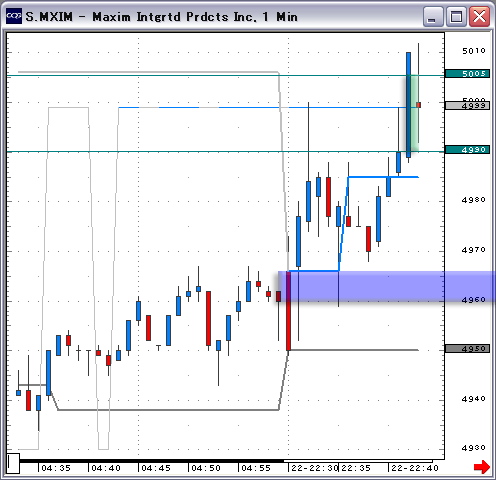Click the 04:35 time axis label
The height and width of the screenshot is (480, 496).
coord(56,468)
